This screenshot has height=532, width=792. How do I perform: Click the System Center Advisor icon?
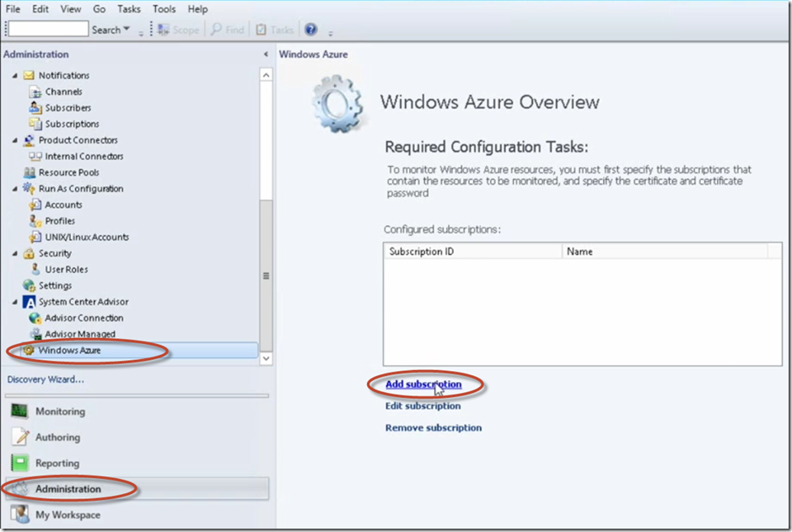point(30,302)
